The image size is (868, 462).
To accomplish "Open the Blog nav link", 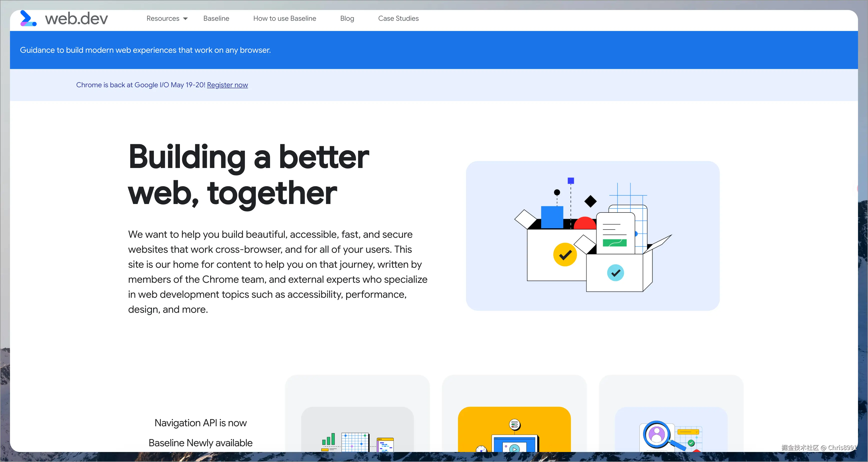I will (x=347, y=18).
